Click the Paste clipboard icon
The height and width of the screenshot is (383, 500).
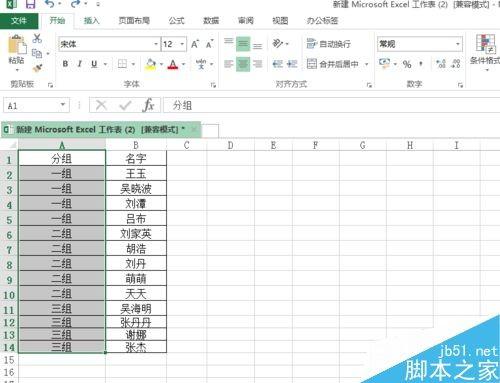point(17,45)
